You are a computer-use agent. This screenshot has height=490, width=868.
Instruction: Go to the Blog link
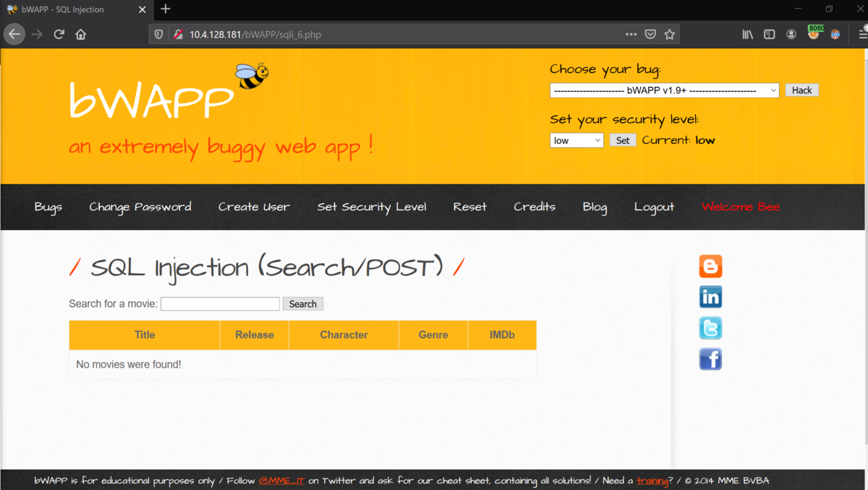point(595,207)
